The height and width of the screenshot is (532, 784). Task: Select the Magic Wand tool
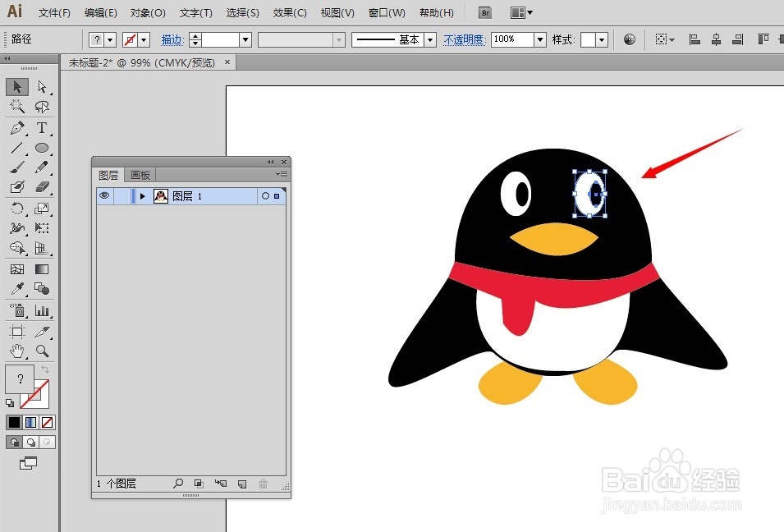17,106
